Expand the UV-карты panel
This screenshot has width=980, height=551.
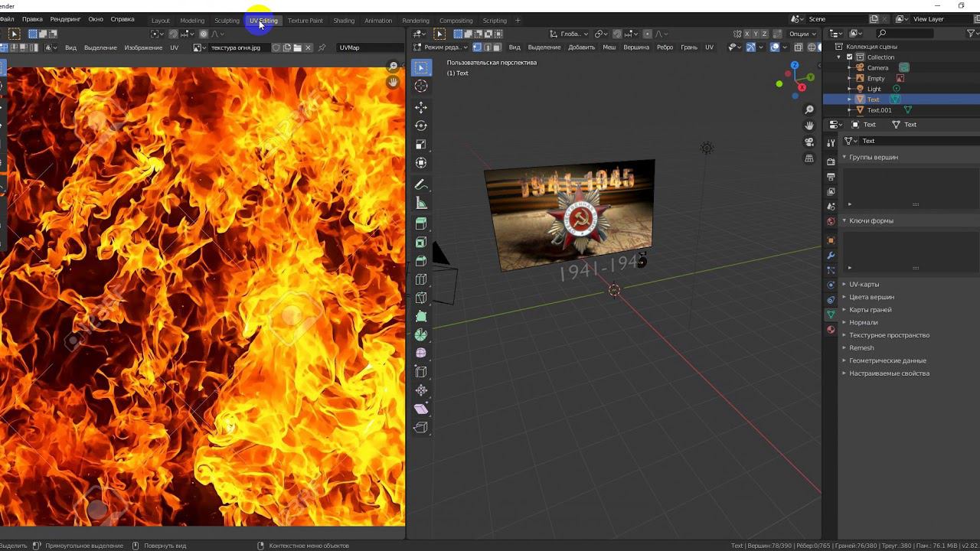(864, 285)
